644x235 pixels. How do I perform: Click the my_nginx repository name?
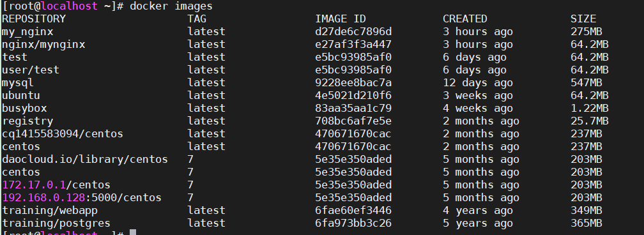[27, 32]
